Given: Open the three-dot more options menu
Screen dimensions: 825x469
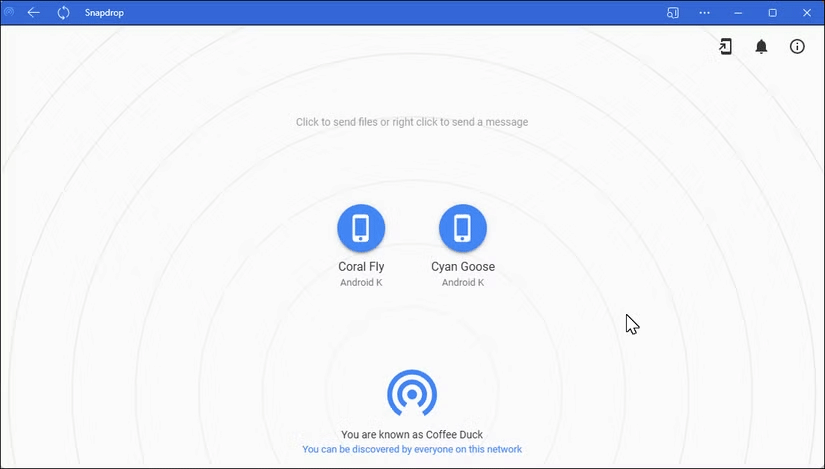Looking at the screenshot, I should tap(705, 13).
